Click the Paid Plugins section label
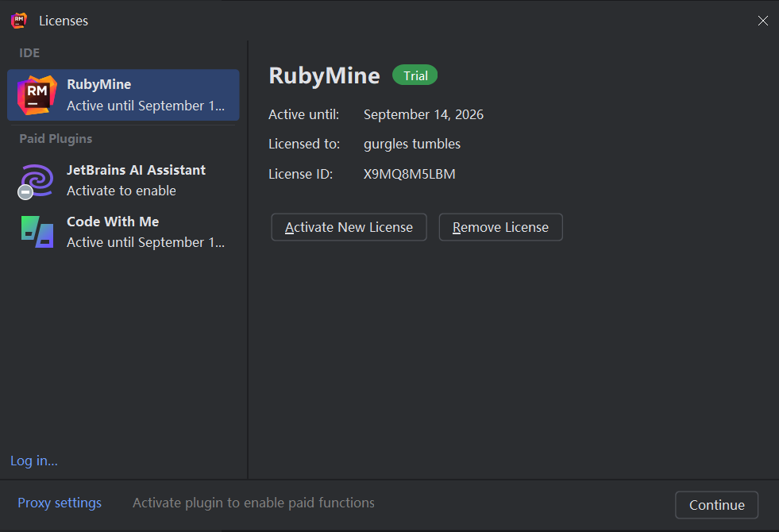 pos(56,139)
